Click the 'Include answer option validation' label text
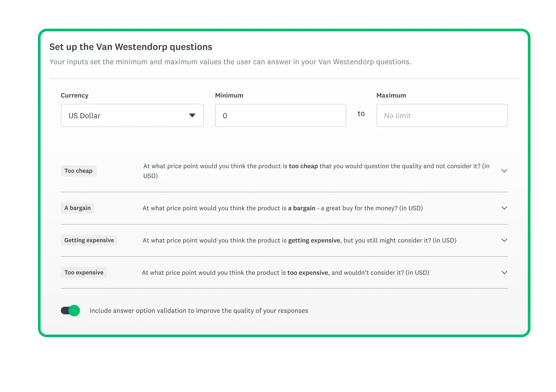This screenshot has width=556, height=392. (x=199, y=311)
